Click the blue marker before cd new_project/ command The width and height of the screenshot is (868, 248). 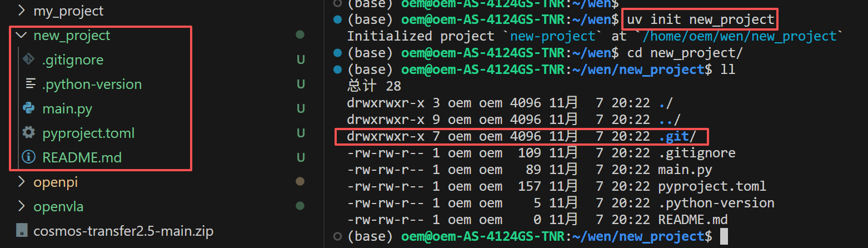click(337, 53)
